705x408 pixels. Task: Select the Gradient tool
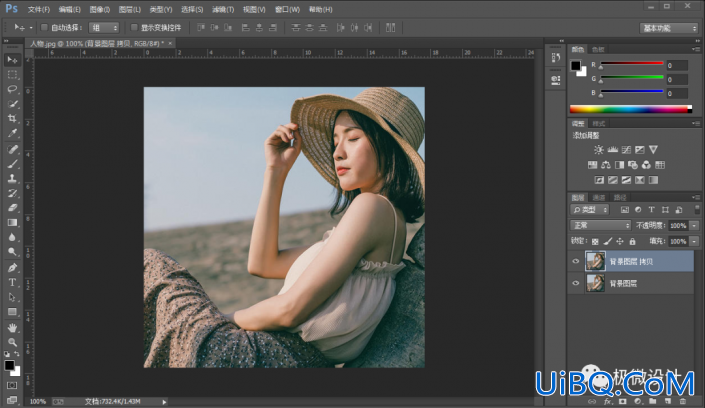pyautogui.click(x=12, y=223)
